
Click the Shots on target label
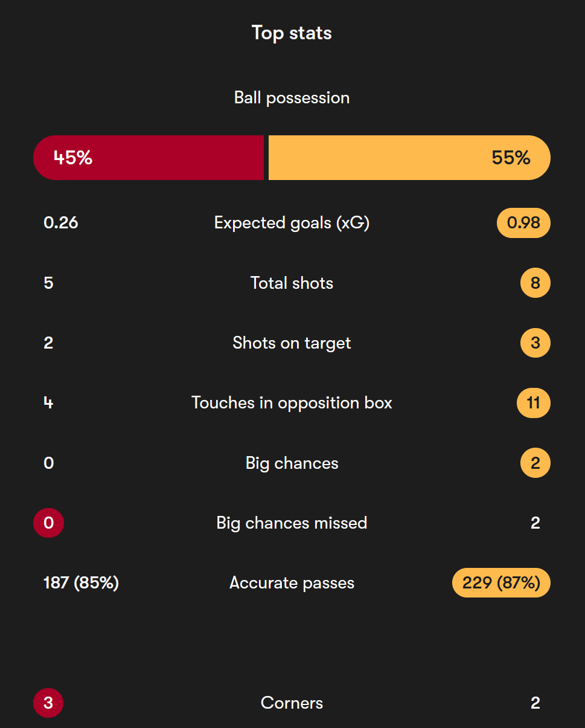point(292,343)
